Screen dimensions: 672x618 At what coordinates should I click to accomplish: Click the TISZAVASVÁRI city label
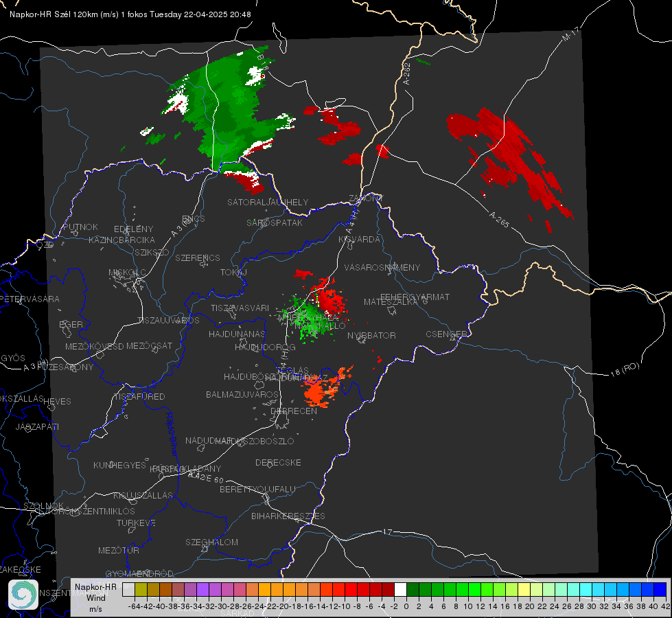[x=240, y=308]
